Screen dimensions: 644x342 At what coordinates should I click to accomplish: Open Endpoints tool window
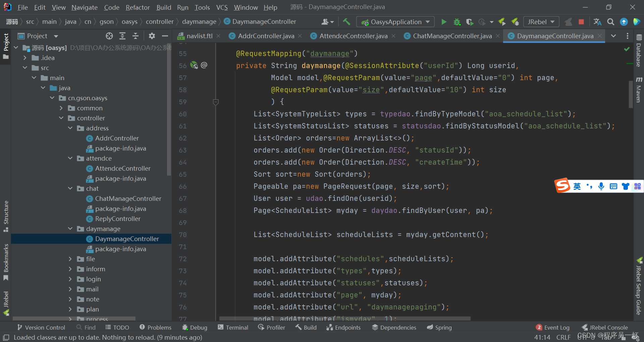(343, 327)
